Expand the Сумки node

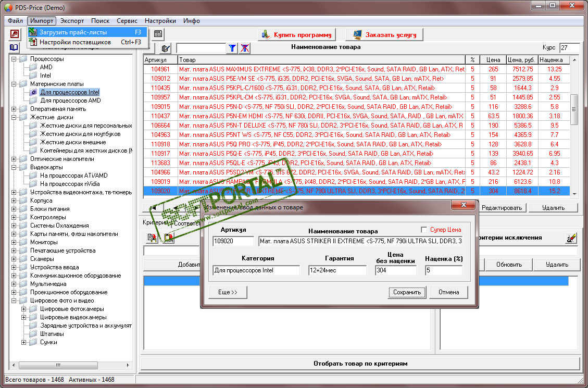(x=23, y=342)
